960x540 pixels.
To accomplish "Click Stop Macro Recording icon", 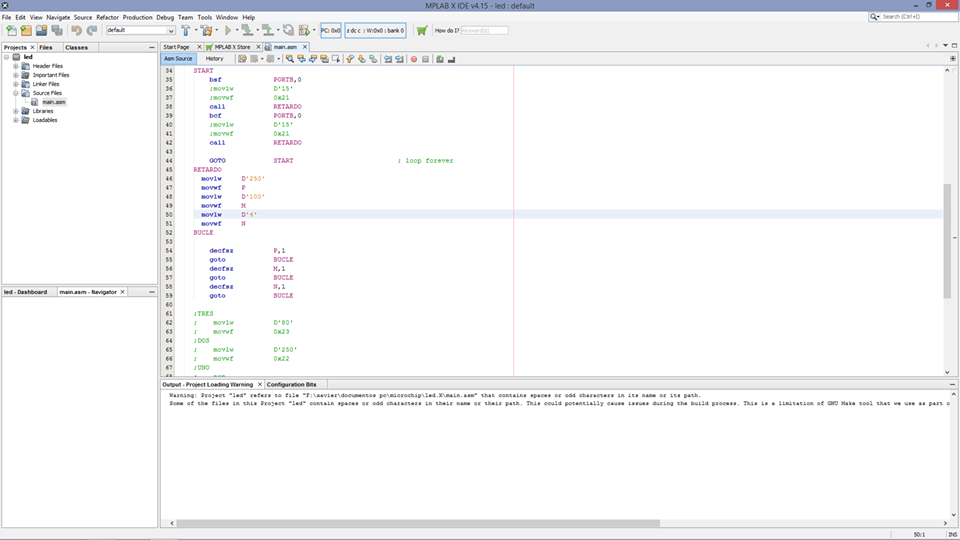I will 426,59.
